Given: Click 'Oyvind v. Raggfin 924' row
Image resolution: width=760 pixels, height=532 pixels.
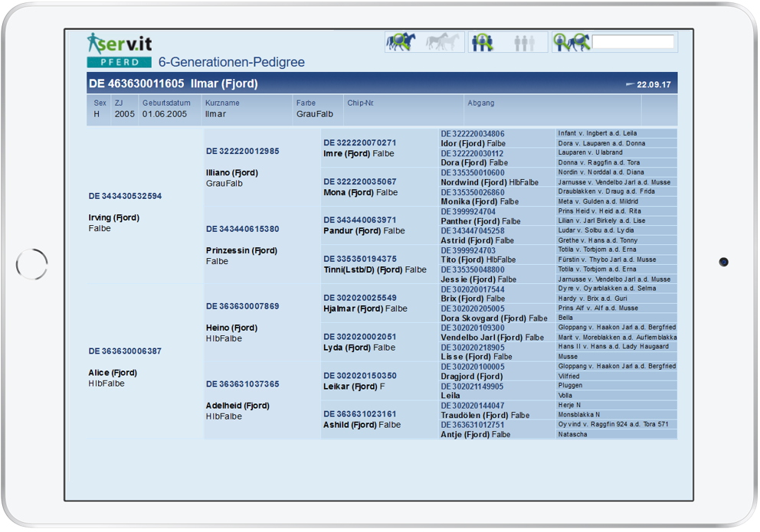Looking at the screenshot, I should coord(616,424).
